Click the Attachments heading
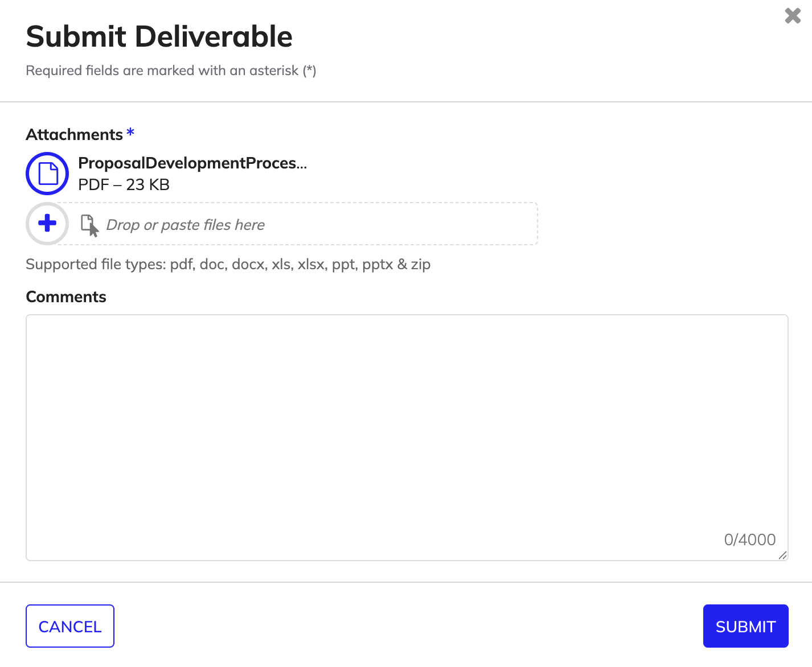This screenshot has height=667, width=812. (75, 134)
